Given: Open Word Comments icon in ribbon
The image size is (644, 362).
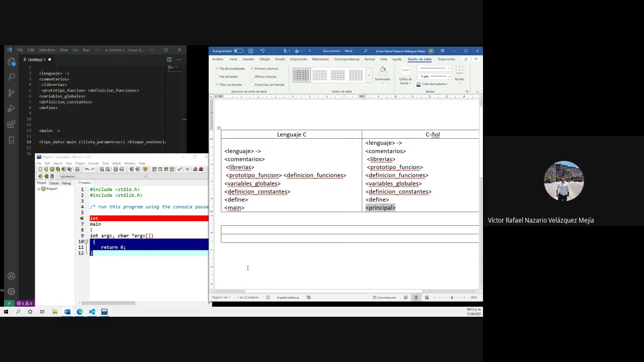Looking at the screenshot, I should point(476,59).
